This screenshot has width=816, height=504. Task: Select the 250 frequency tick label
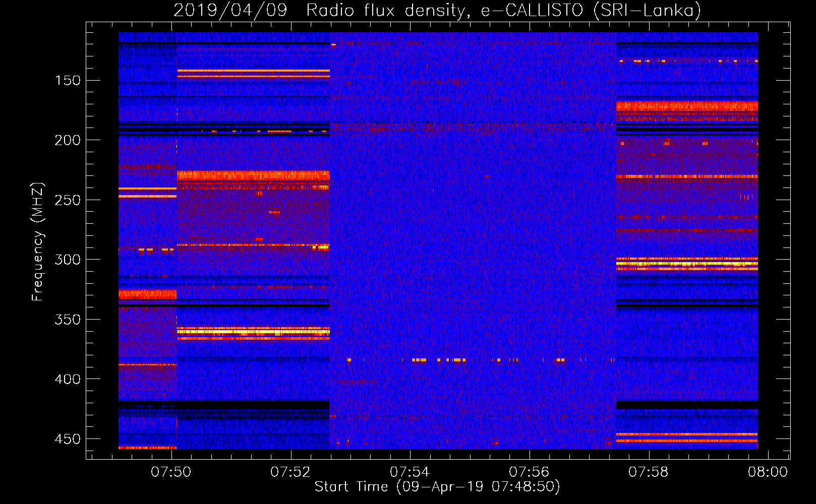(x=68, y=200)
